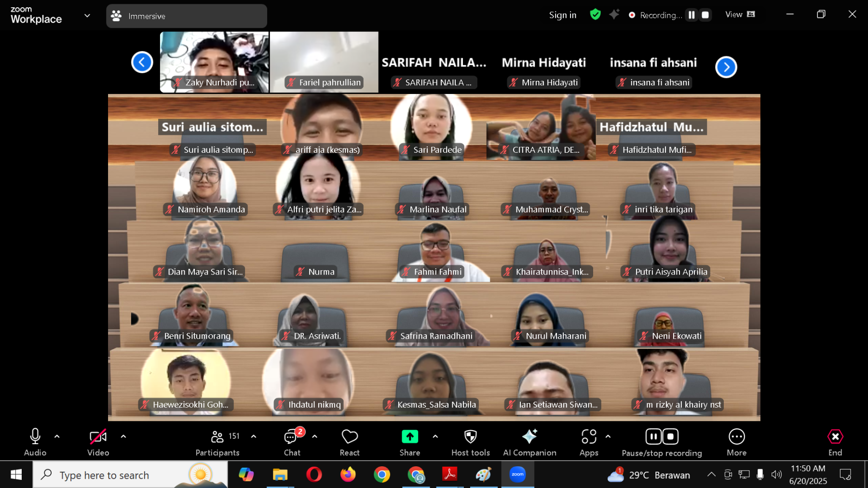Viewport: 868px width, 488px height.
Task: Select the Immersive view tab
Action: click(186, 16)
